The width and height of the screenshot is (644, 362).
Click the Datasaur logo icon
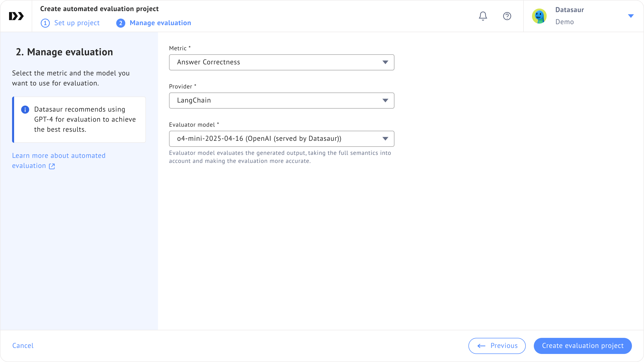pyautogui.click(x=16, y=16)
